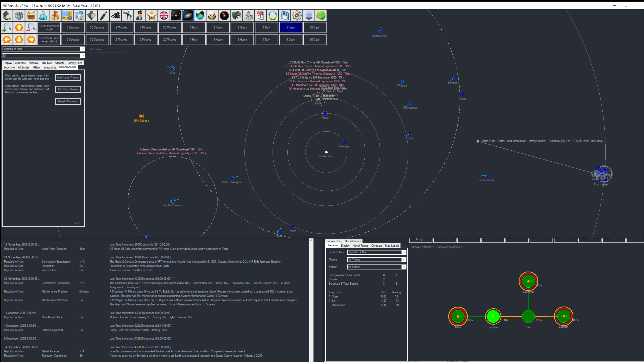Click the city skyline toolbar icon
This screenshot has height=362, width=644.
(19, 15)
